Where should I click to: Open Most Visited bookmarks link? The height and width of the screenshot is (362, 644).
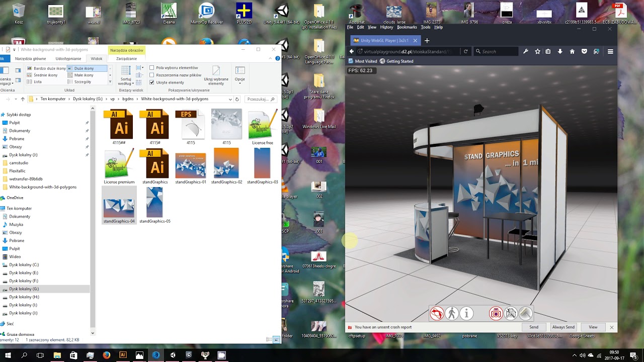(363, 61)
